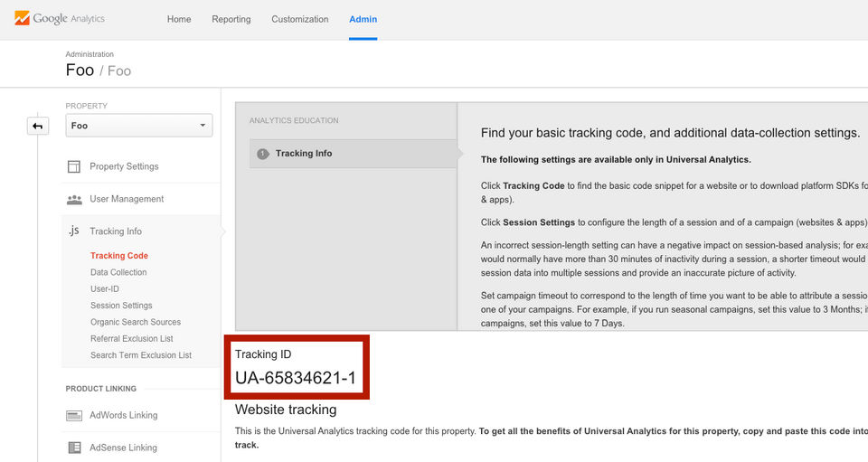Click the Property Settings layout icon
This screenshot has height=462, width=868.
[x=74, y=166]
